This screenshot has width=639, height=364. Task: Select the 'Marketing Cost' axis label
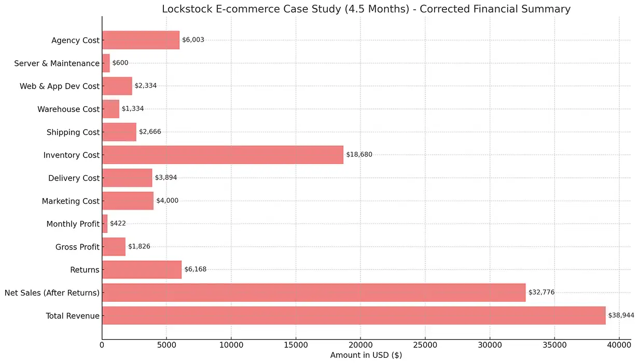pyautogui.click(x=71, y=201)
